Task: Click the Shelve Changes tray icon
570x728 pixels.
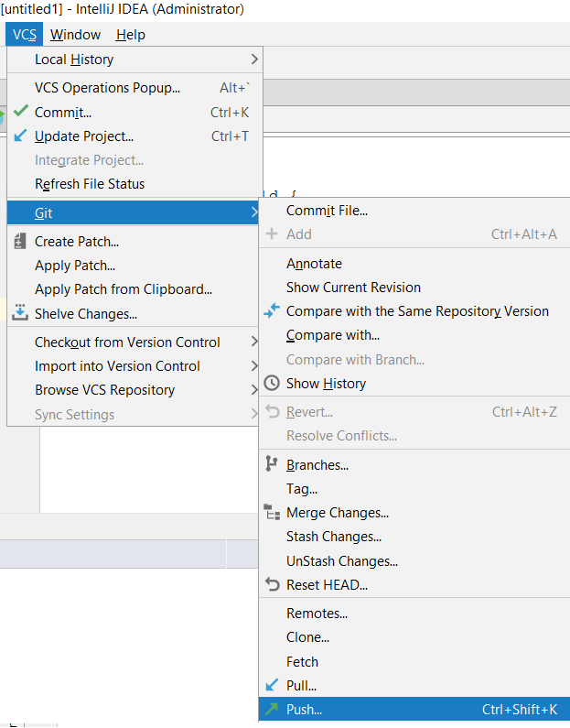Action: pyautogui.click(x=20, y=313)
